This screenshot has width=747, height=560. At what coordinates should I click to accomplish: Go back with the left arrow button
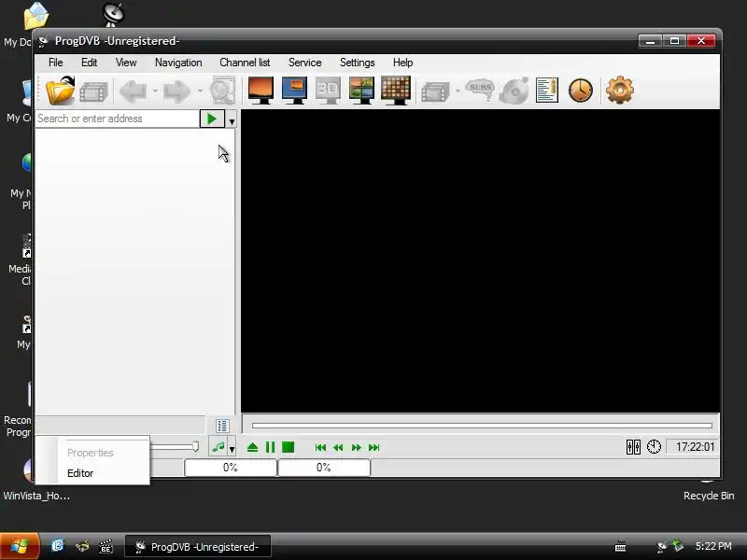tap(134, 91)
